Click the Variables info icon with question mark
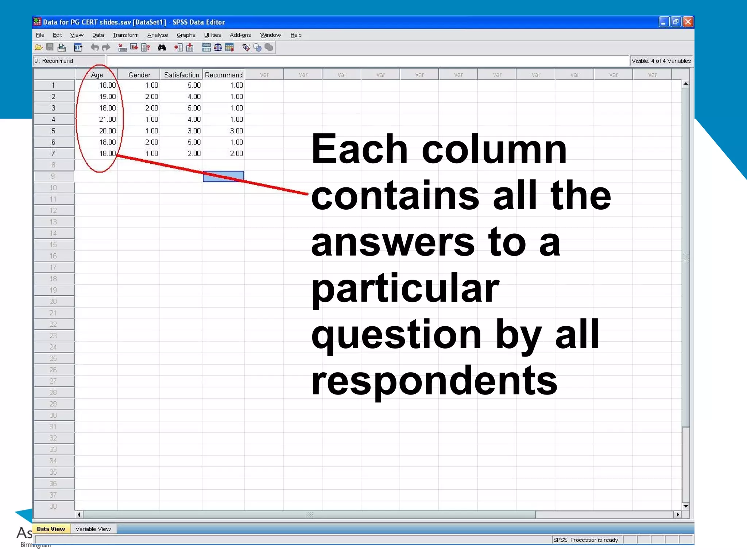The height and width of the screenshot is (560, 747). (x=146, y=47)
